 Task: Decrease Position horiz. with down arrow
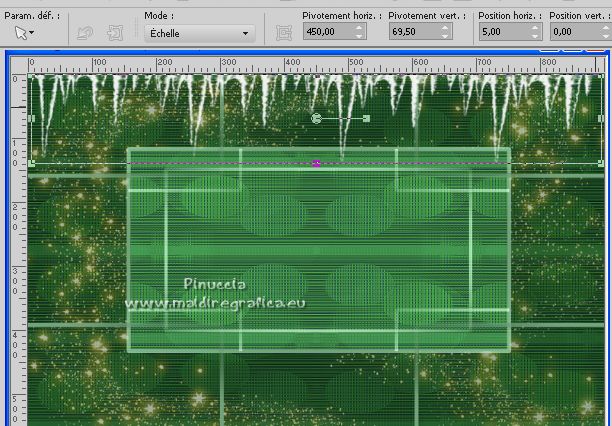coord(535,36)
